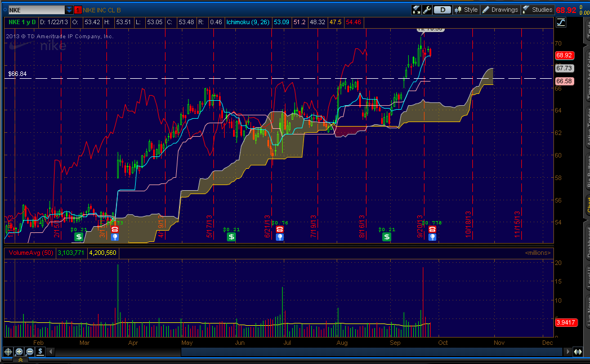Screen dimensions: 590x364
Task: Click the June earnings lightbulb icon
Action: pyautogui.click(x=280, y=237)
